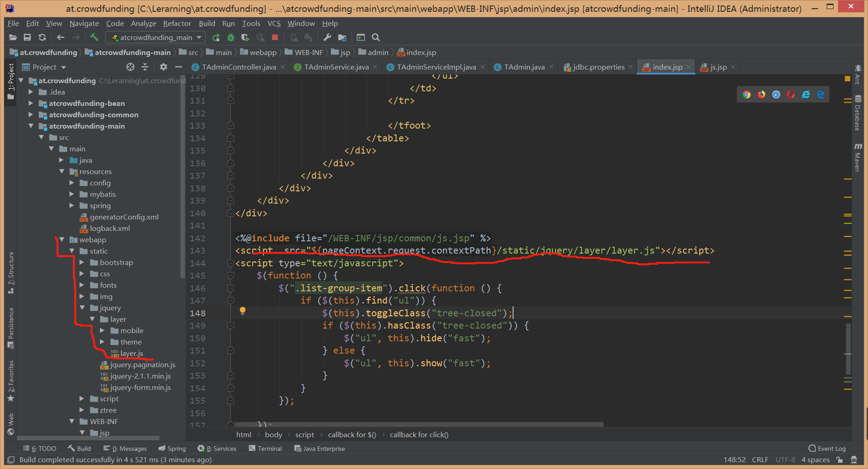Expand the atcrowdfunding-bean module
Image resolution: width=868 pixels, height=469 pixels.
31,103
